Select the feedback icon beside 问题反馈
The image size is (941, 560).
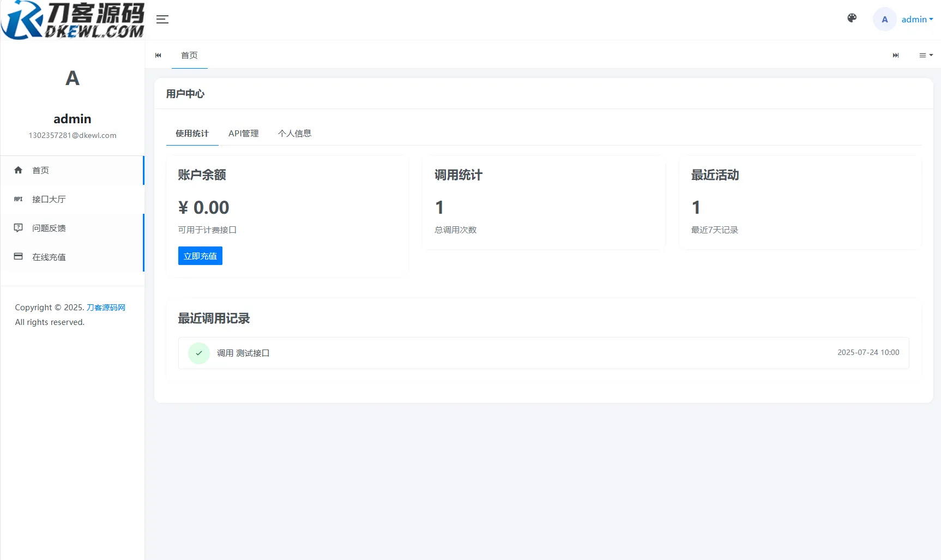point(19,228)
